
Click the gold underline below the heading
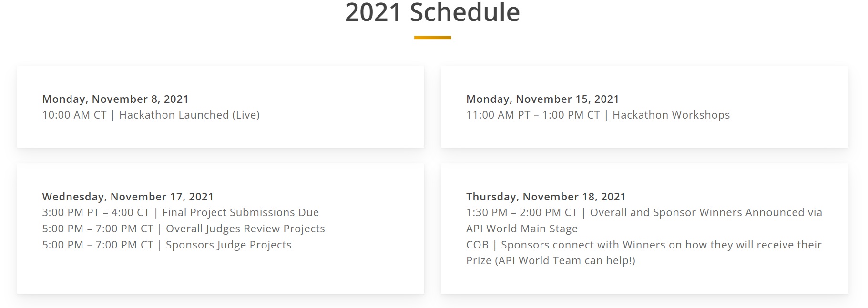[432, 37]
